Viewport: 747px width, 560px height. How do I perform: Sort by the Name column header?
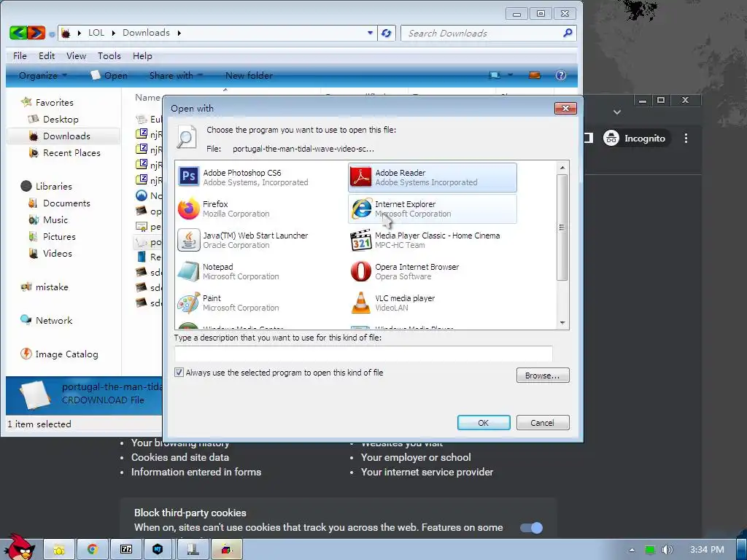(x=147, y=97)
